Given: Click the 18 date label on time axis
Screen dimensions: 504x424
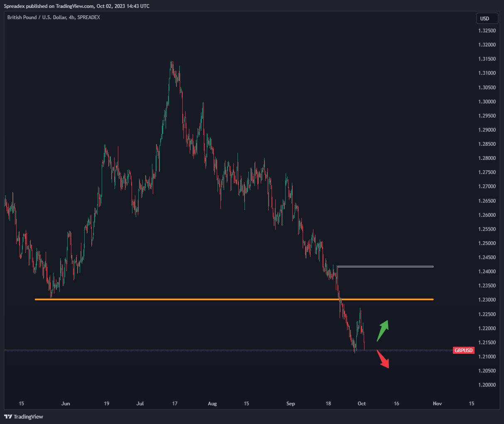Looking at the screenshot, I should click(x=328, y=404).
